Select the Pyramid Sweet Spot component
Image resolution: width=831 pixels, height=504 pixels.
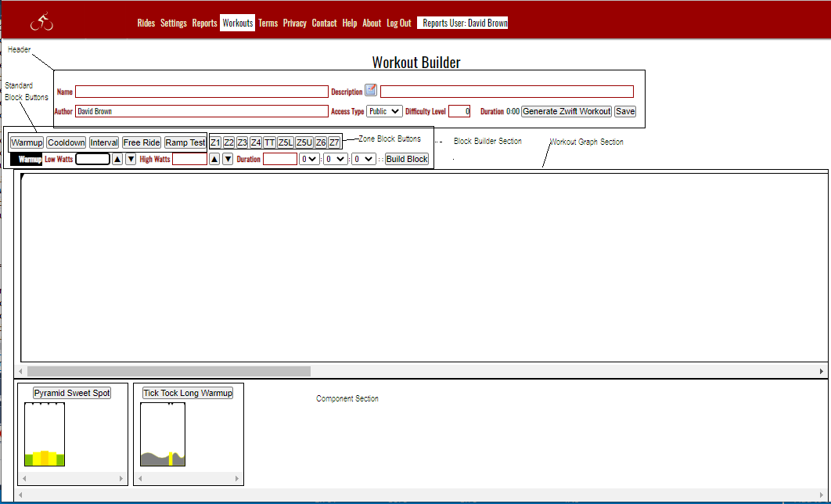tap(72, 393)
